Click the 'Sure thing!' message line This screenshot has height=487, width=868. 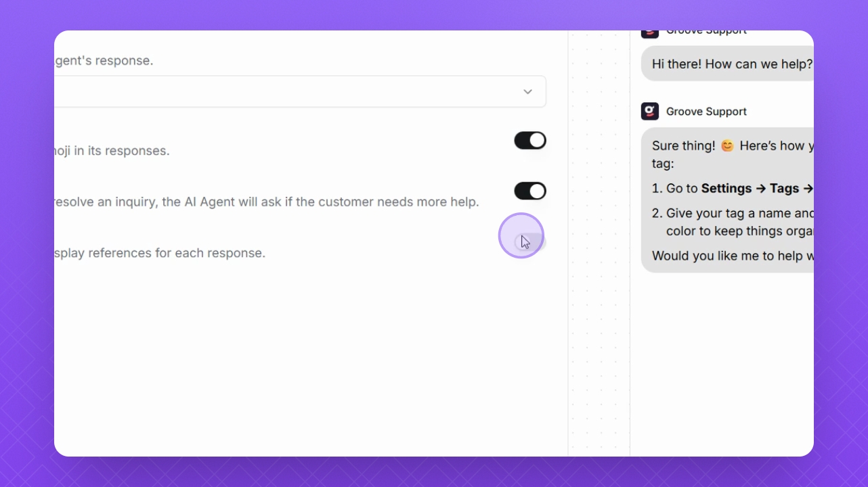click(733, 154)
